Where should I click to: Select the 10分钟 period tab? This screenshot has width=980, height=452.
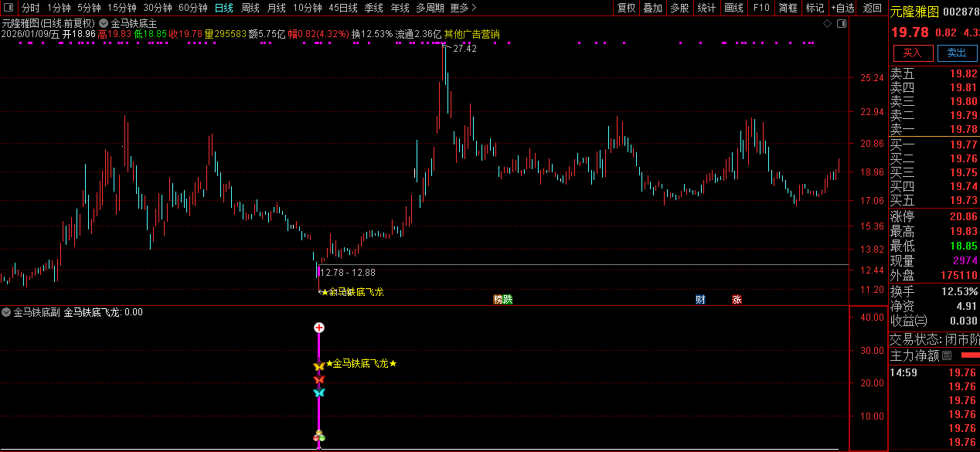click(x=307, y=8)
